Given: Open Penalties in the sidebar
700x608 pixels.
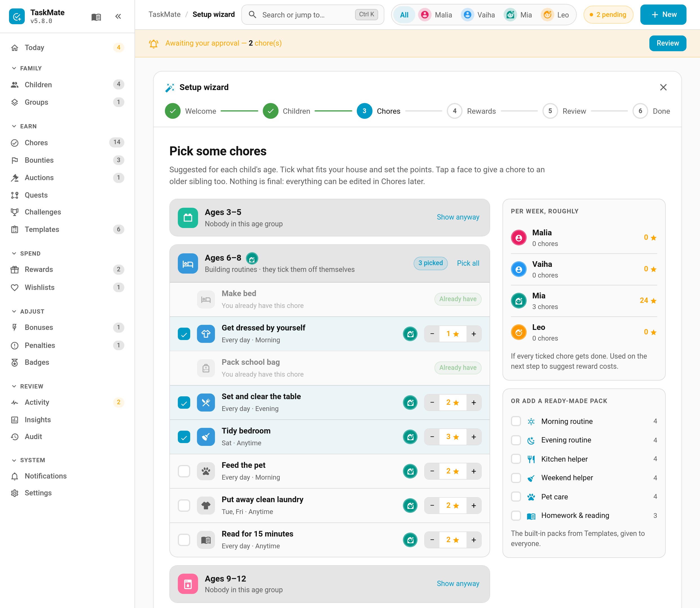Looking at the screenshot, I should (67, 345).
